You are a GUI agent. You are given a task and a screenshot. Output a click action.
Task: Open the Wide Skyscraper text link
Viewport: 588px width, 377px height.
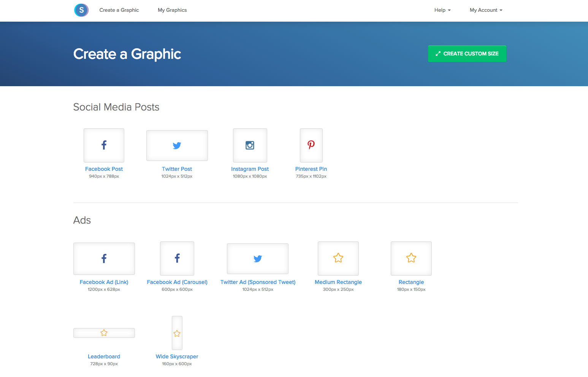[x=177, y=356]
